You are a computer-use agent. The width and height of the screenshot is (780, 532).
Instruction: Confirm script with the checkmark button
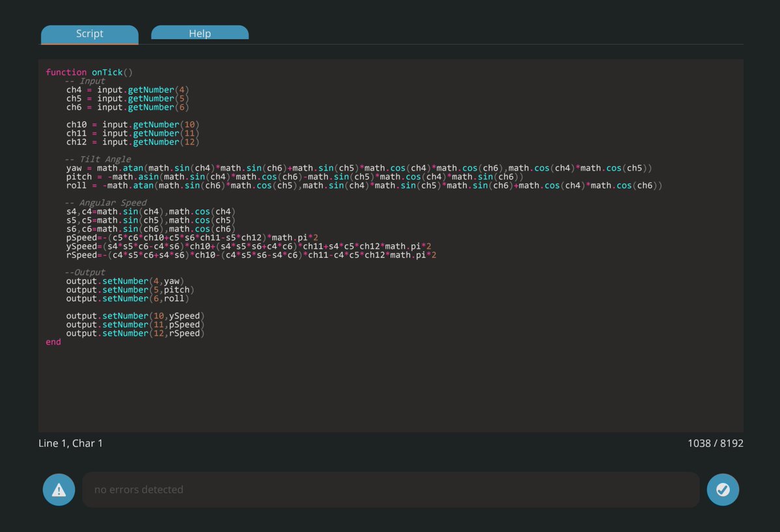[723, 489]
